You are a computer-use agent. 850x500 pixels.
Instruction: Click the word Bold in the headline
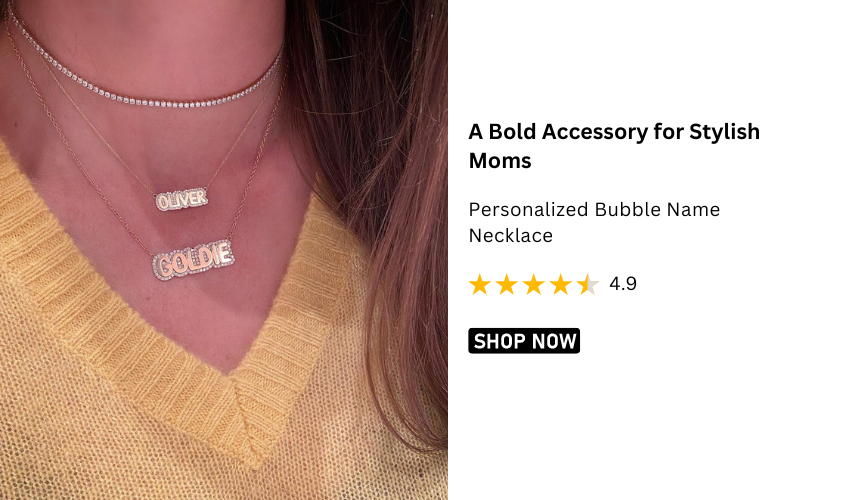[512, 132]
